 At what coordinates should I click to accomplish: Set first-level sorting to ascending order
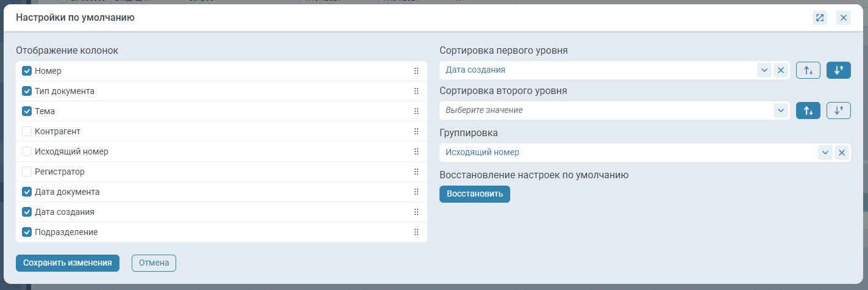pos(808,70)
